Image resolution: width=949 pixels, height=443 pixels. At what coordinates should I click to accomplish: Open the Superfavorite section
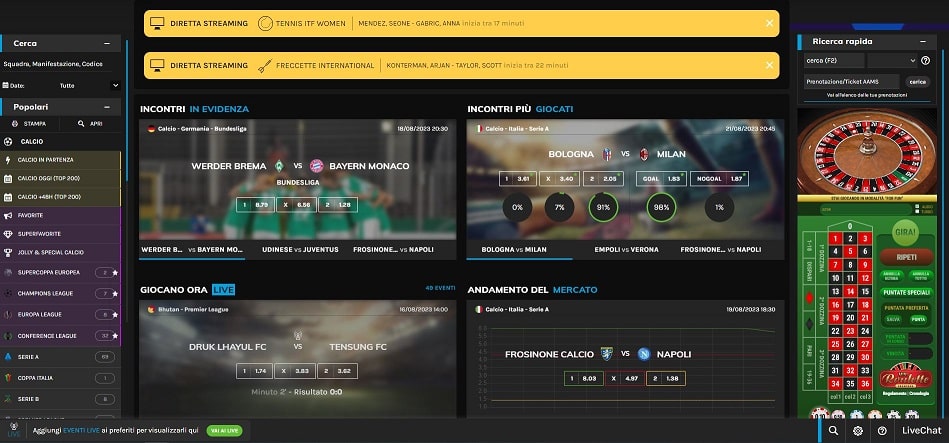coord(61,234)
